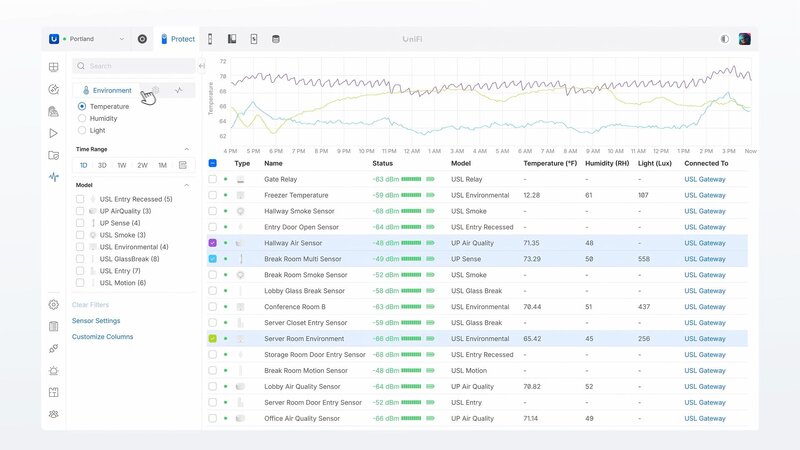800x450 pixels.
Task: Click the Freezer Temperature sensor name
Action: [x=296, y=195]
